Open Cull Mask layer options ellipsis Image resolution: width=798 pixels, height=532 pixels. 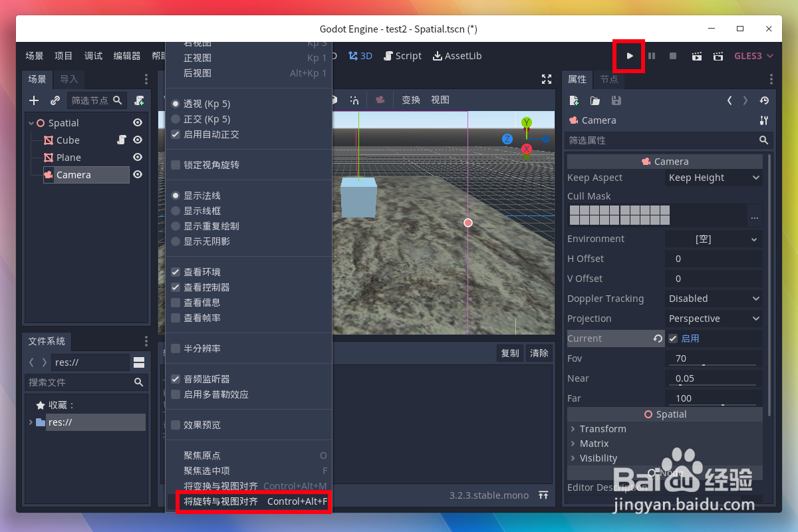(754, 217)
